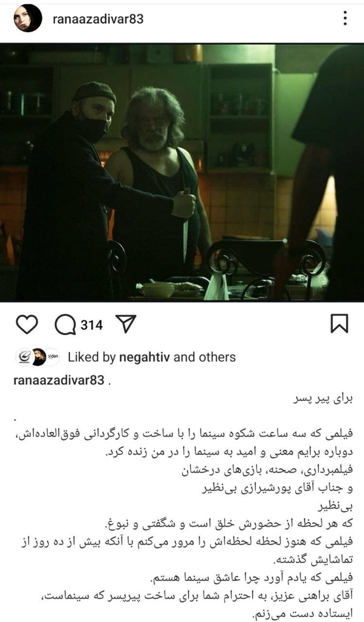
Task: Tap the movie still post image
Action: point(182,173)
